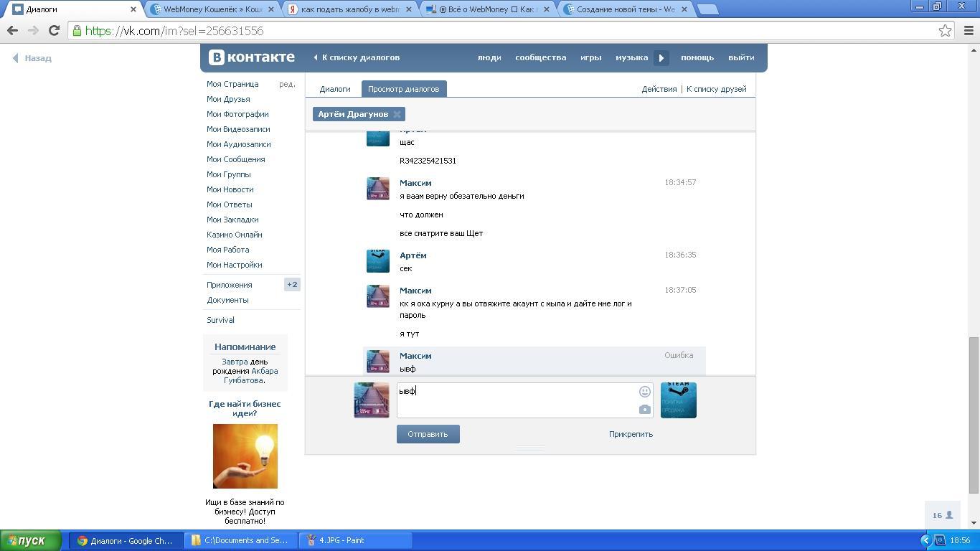Click the message box resize handle
The image size is (980, 551).
coord(530,448)
